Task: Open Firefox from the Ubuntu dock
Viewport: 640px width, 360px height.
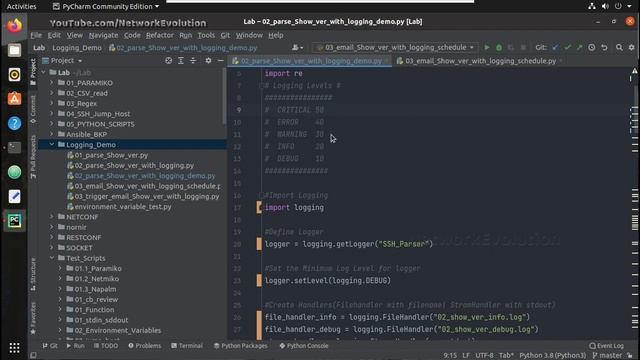Action: point(14,26)
